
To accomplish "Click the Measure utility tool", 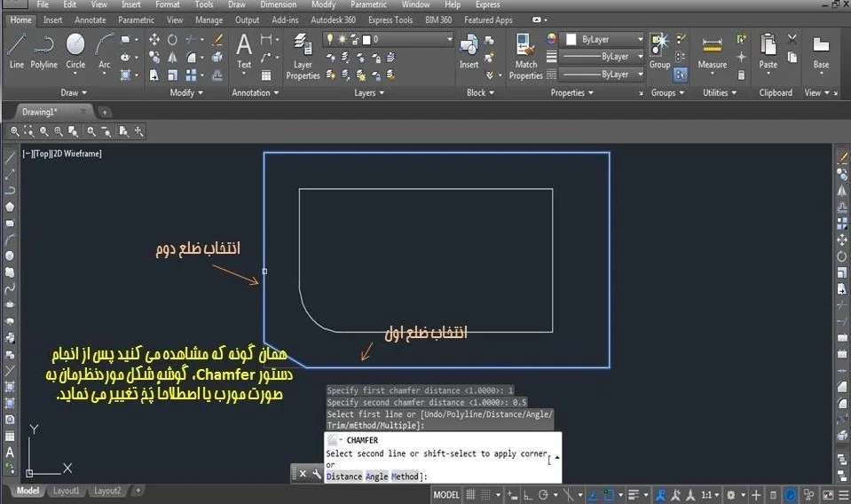I will click(712, 52).
